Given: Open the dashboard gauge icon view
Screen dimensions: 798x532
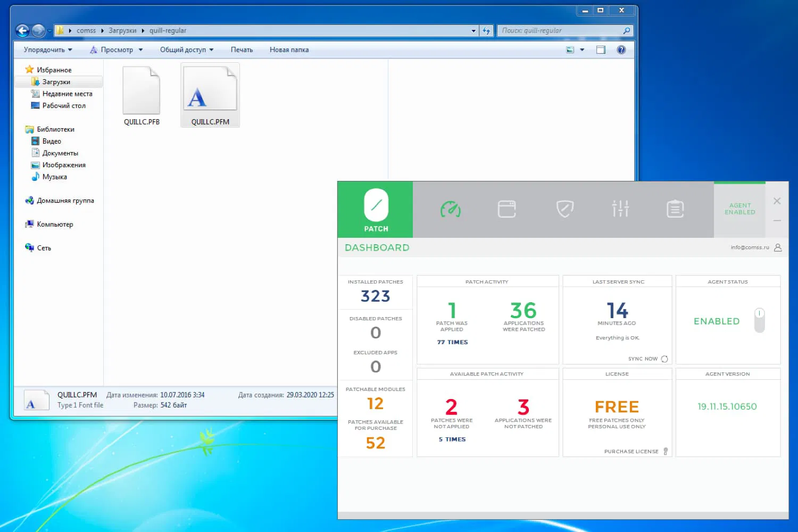Looking at the screenshot, I should pos(451,209).
